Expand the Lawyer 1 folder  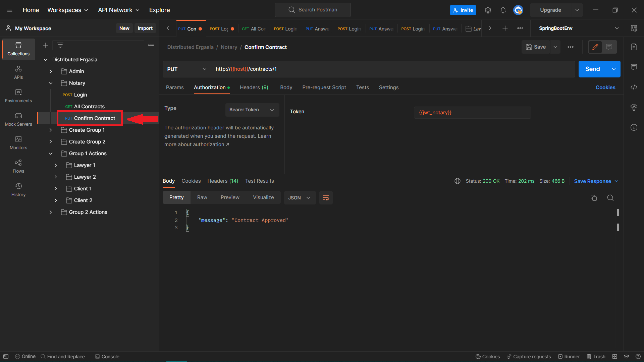(x=56, y=165)
